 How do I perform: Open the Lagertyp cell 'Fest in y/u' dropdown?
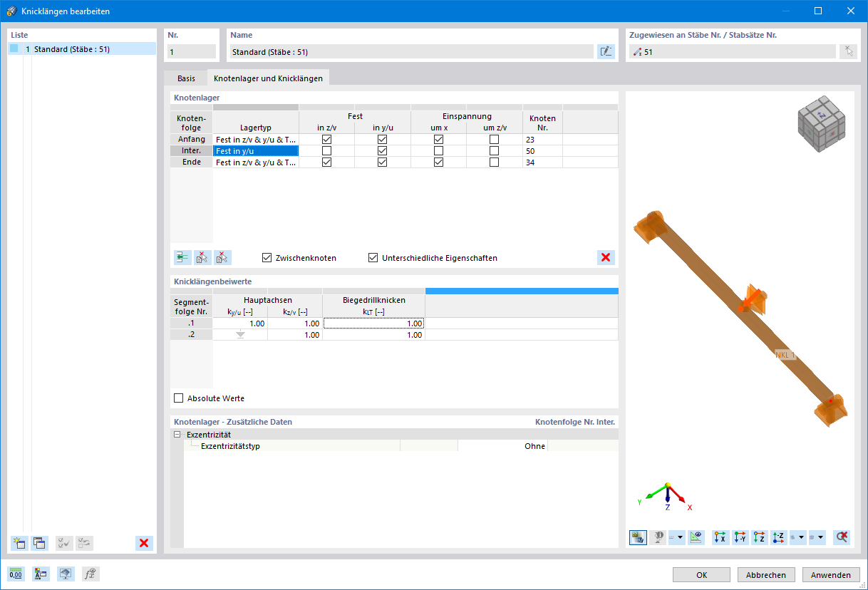(255, 151)
